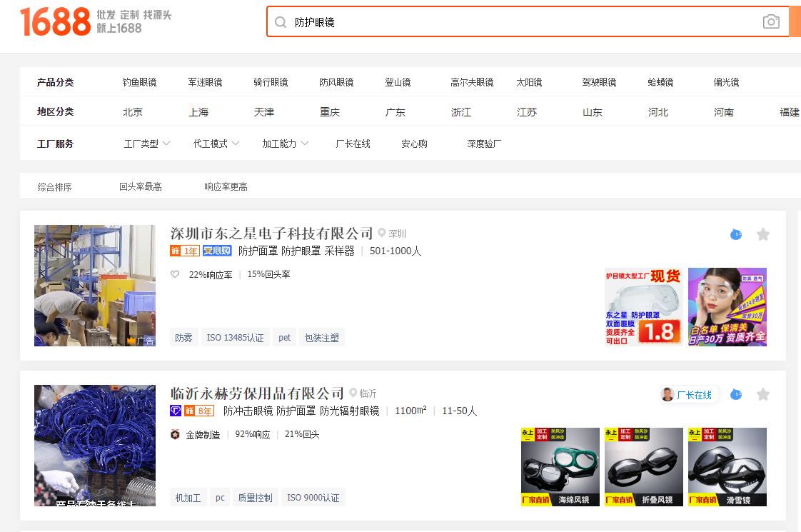Filter by region 北京
Image resolution: width=801 pixels, height=532 pixels.
(x=133, y=112)
